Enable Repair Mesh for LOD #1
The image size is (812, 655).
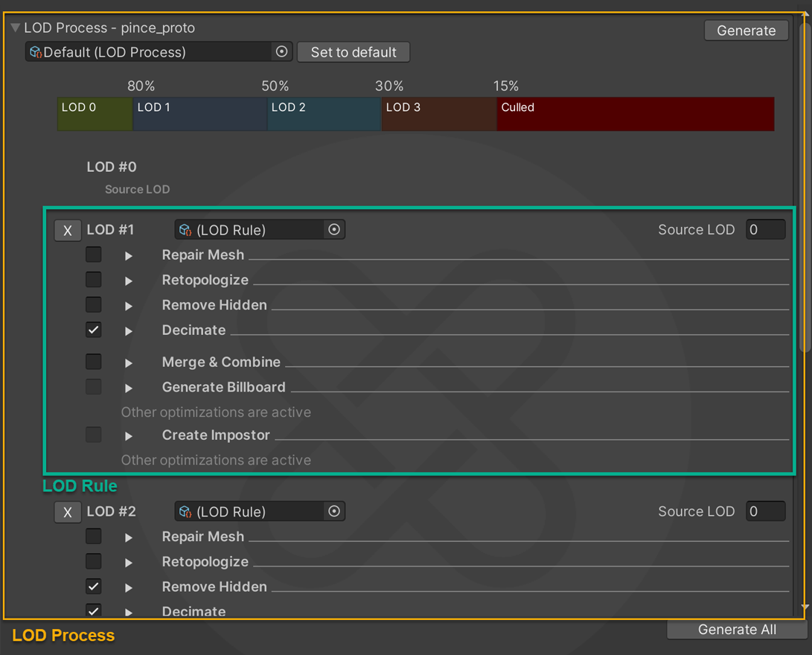coord(94,255)
